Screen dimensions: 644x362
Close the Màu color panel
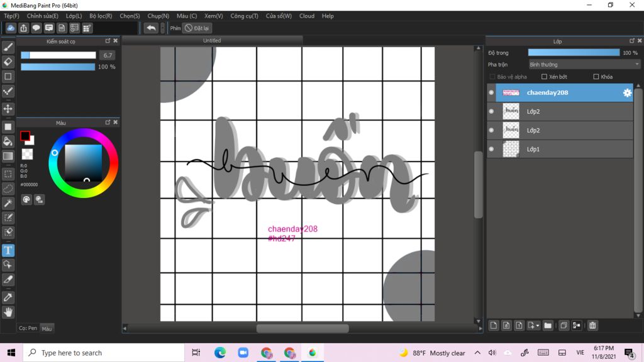tap(116, 123)
